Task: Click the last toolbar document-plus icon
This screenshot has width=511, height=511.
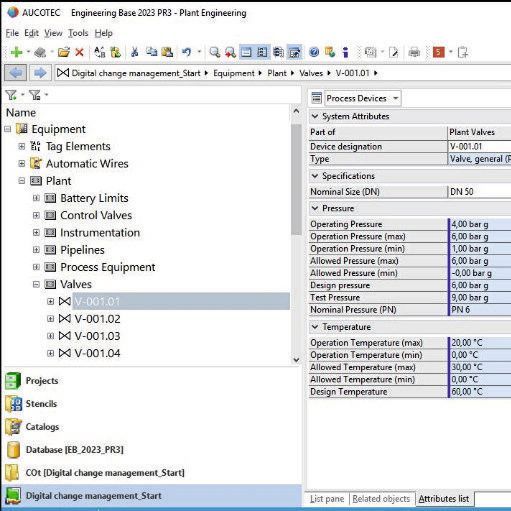Action: point(463,52)
